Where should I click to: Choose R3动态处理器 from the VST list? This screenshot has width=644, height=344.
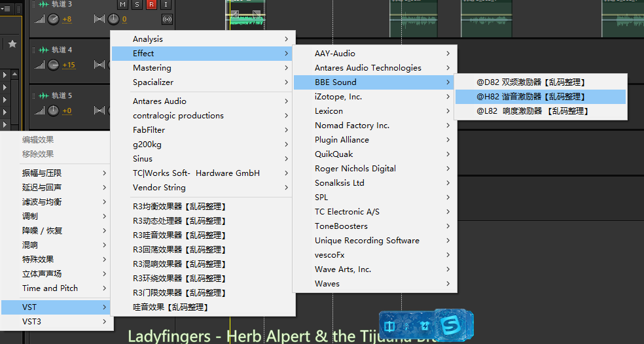coord(202,221)
